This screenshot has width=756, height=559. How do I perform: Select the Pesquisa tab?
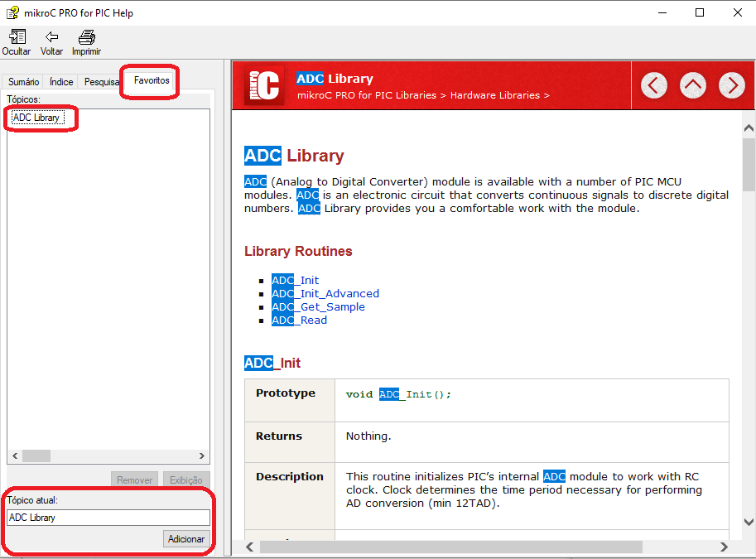point(102,82)
